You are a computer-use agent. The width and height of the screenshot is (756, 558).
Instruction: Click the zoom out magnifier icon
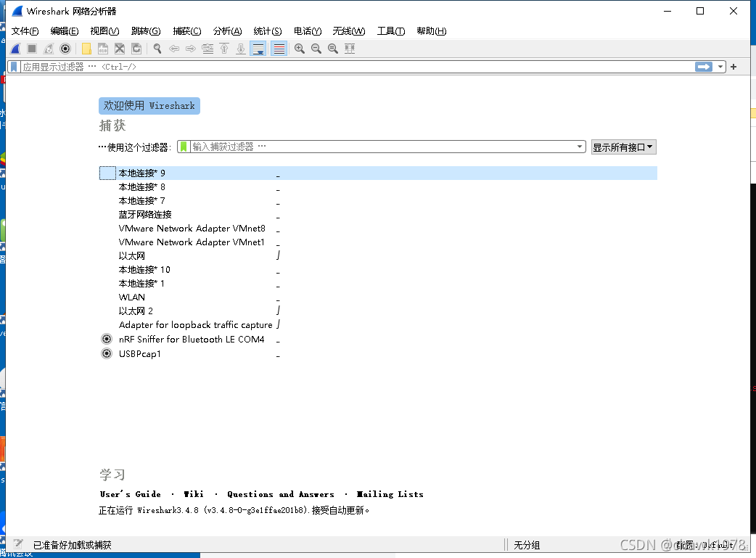point(316,49)
